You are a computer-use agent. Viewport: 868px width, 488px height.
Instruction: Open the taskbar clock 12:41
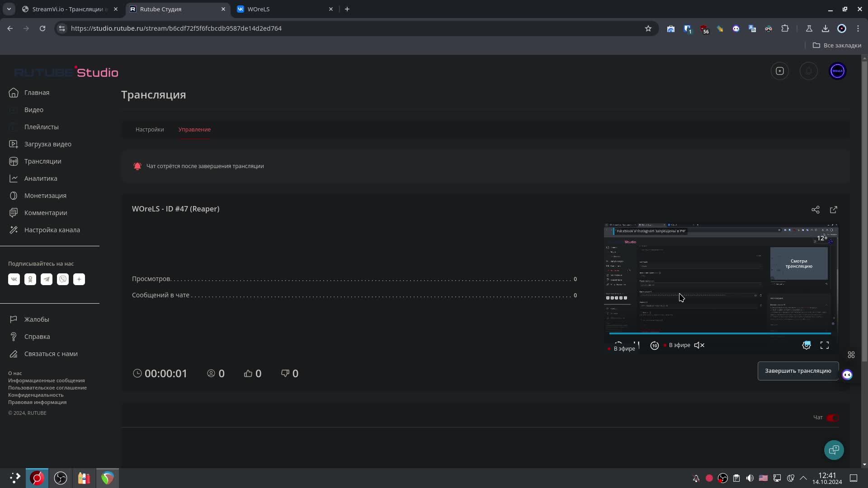(x=827, y=479)
